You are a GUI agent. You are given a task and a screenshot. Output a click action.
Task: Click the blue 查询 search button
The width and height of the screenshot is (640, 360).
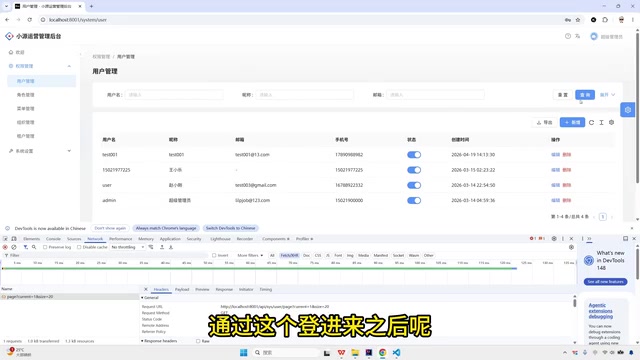tap(585, 95)
